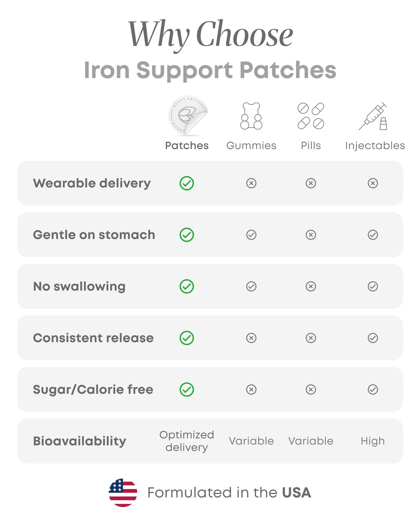
Task: Select the Injectables column label
Action: [375, 146]
